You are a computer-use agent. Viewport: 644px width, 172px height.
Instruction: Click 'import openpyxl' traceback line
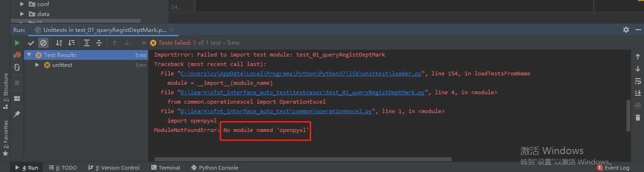coord(192,121)
